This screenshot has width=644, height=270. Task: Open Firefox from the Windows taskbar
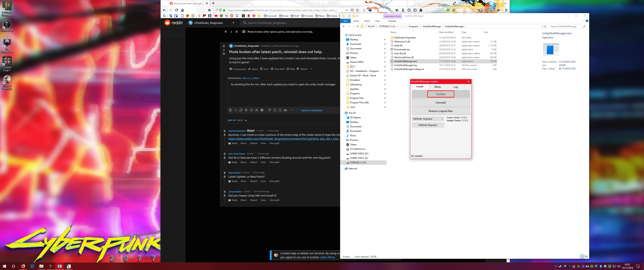pos(23,266)
